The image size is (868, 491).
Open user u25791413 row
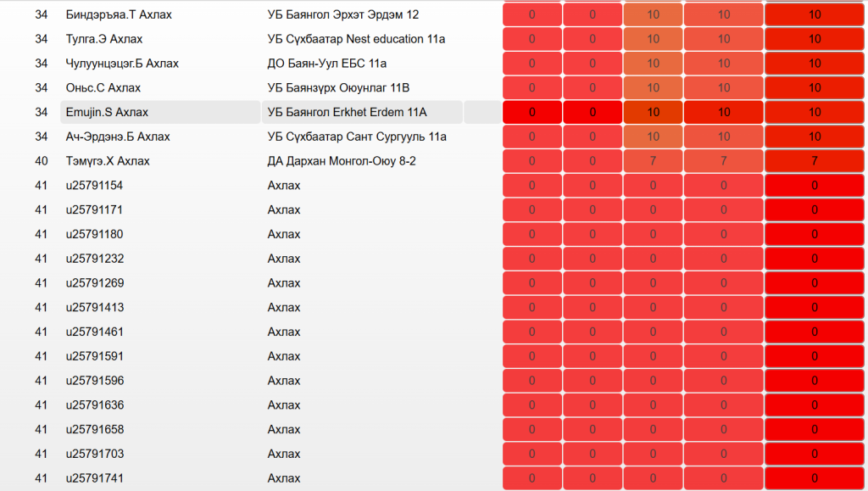click(x=95, y=308)
